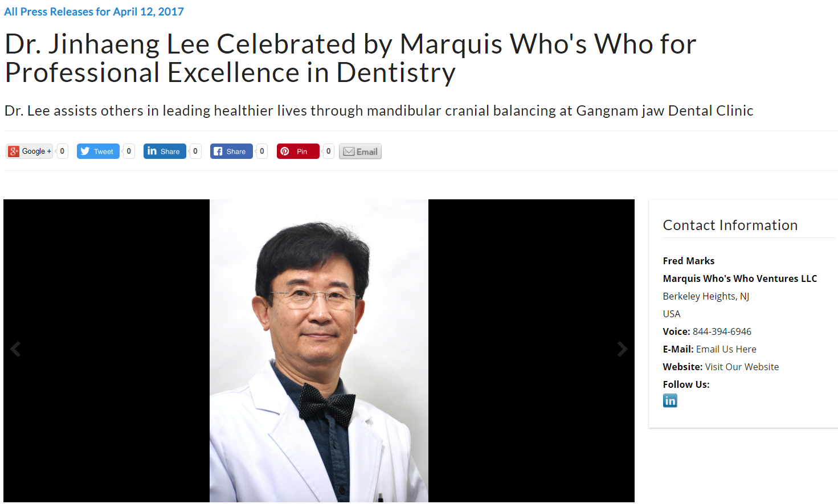This screenshot has width=838, height=504.
Task: Click the LinkedIn share count bubble
Action: 195,151
